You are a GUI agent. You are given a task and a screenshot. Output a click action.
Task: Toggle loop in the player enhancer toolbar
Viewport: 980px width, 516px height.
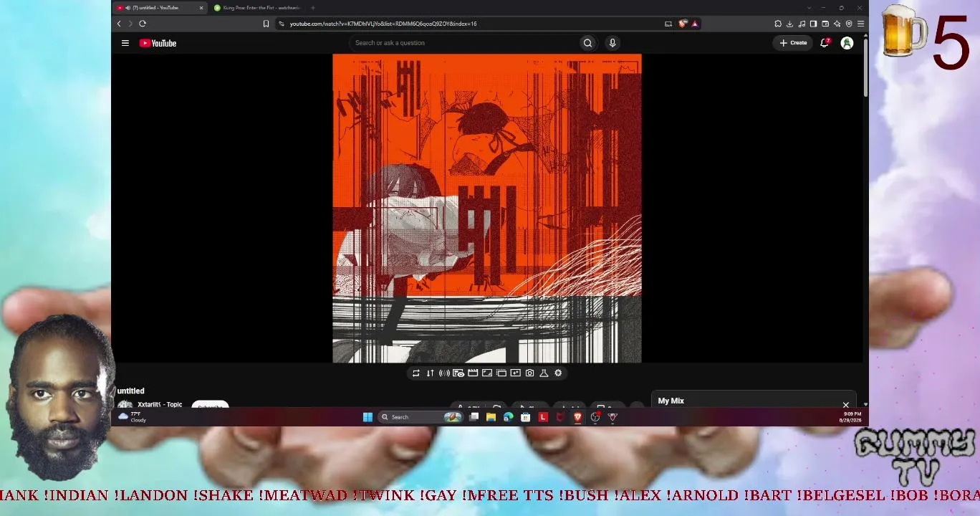[x=415, y=373]
